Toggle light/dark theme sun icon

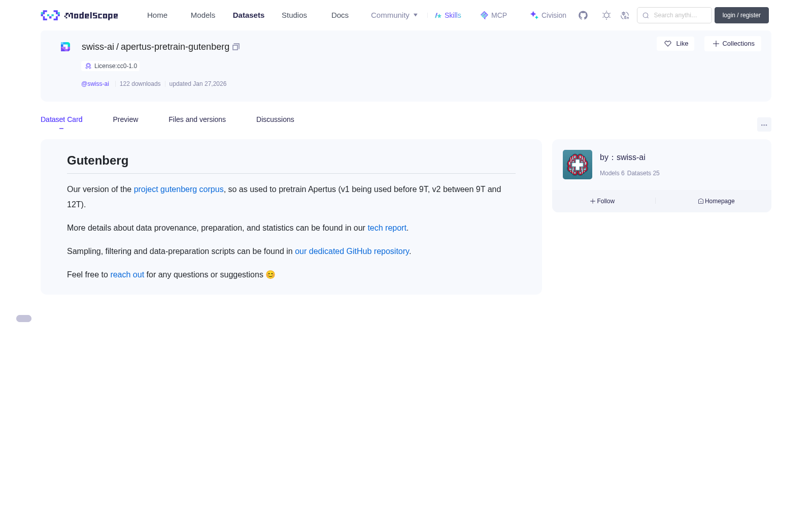coord(606,15)
